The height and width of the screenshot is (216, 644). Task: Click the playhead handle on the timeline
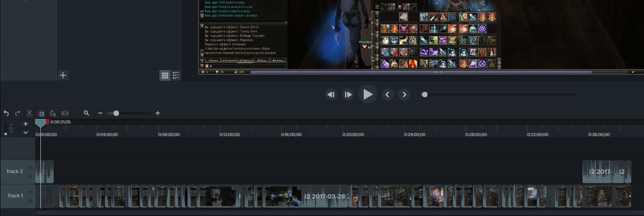[40, 123]
